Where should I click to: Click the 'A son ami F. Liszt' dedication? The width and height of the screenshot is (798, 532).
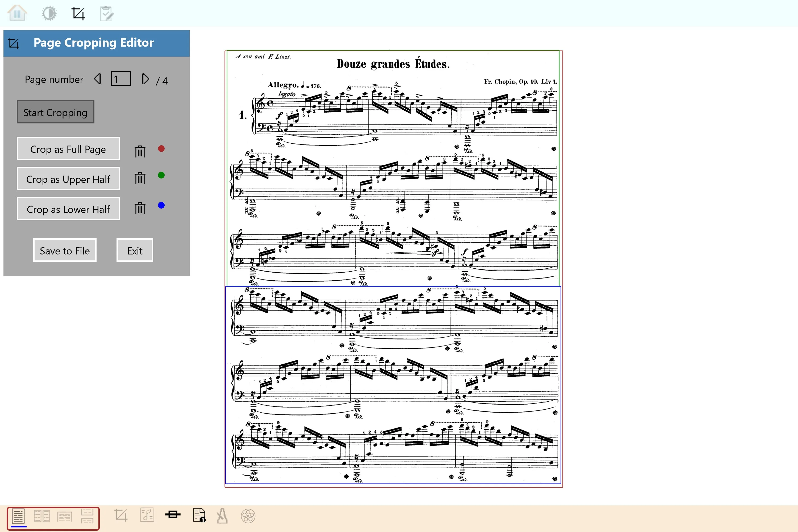[x=263, y=57]
